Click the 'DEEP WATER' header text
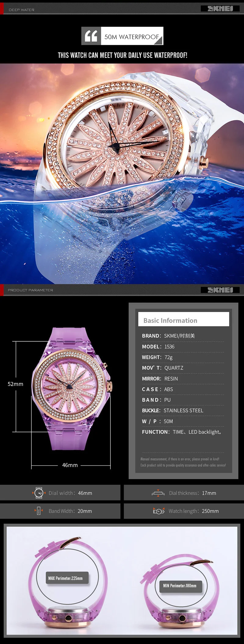The image size is (244, 644). (22, 10)
